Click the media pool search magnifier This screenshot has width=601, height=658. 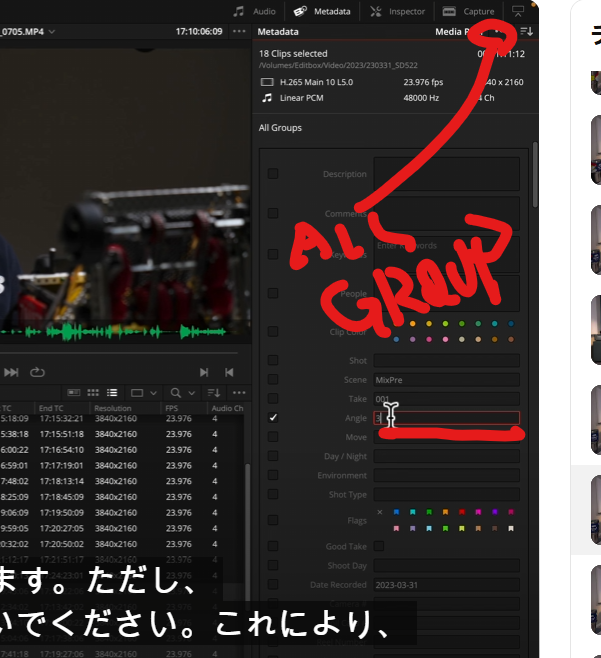click(176, 393)
